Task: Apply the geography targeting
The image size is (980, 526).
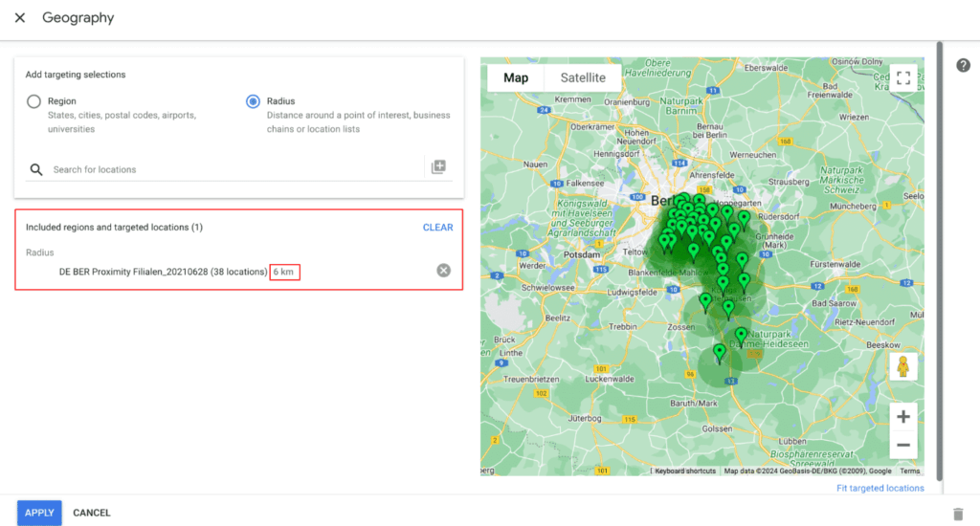Action: (39, 513)
